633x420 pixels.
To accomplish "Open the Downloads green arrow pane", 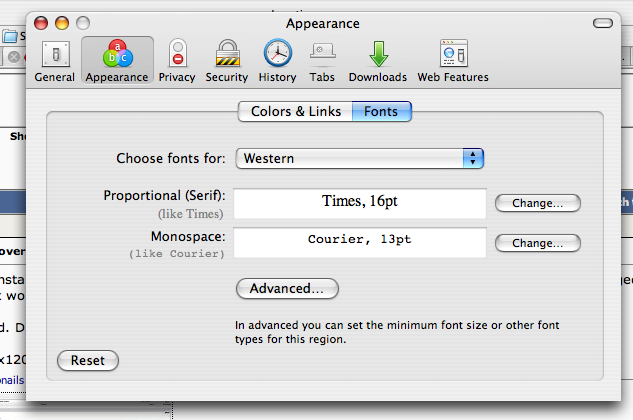I will [x=378, y=61].
